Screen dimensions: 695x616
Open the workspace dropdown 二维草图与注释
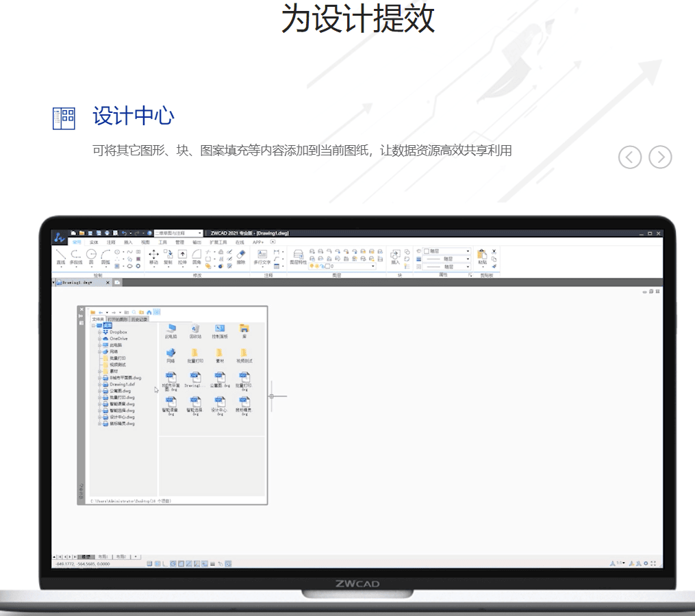(178, 233)
